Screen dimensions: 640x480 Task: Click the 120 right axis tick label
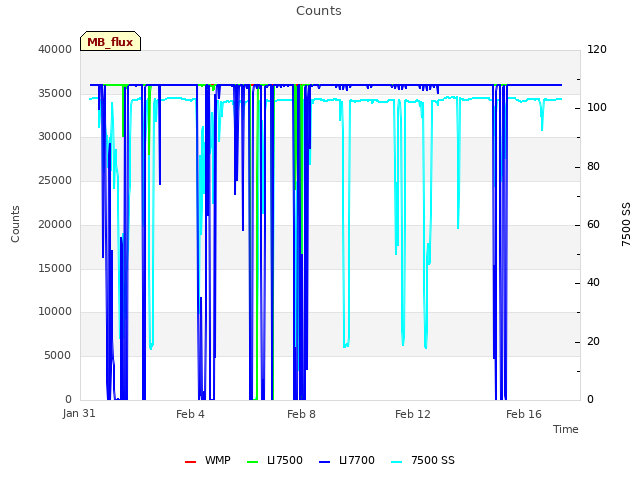coord(597,49)
